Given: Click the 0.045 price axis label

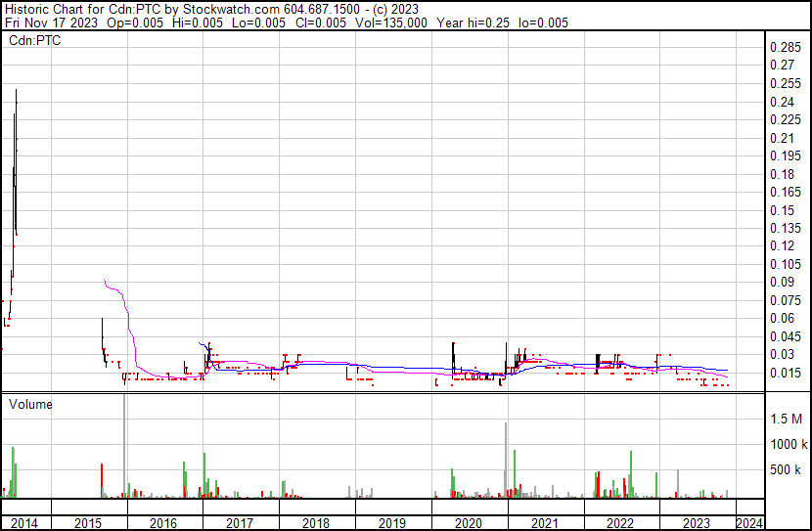Looking at the screenshot, I should [x=786, y=336].
